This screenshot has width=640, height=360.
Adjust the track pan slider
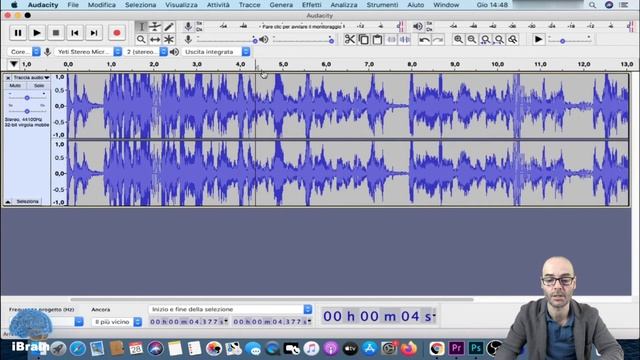pyautogui.click(x=27, y=111)
